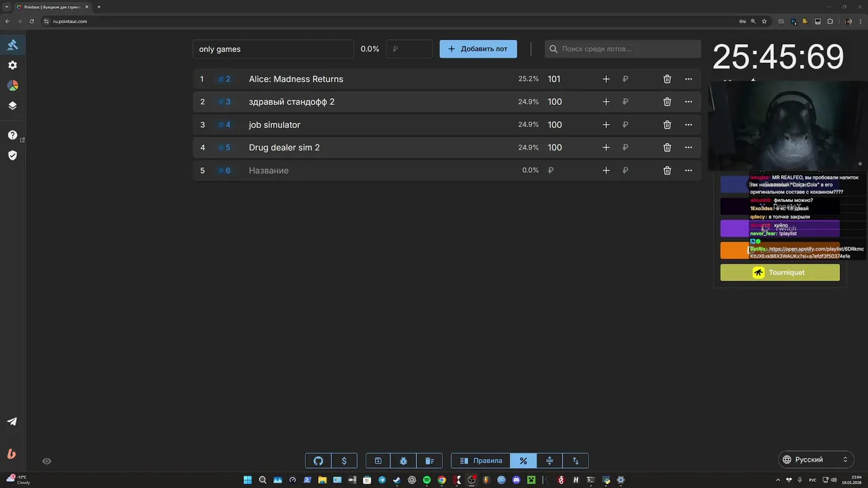Viewport: 868px width, 488px height.
Task: Click plus icon on job simulator row
Action: click(x=606, y=125)
